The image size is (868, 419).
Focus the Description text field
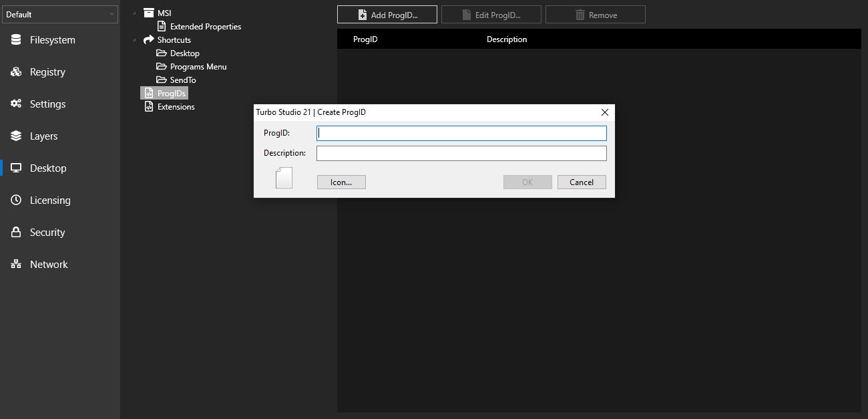coord(461,153)
